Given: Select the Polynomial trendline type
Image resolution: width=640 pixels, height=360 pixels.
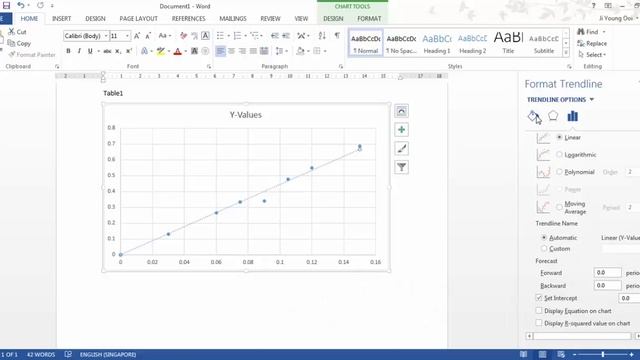Looking at the screenshot, I should (559, 172).
